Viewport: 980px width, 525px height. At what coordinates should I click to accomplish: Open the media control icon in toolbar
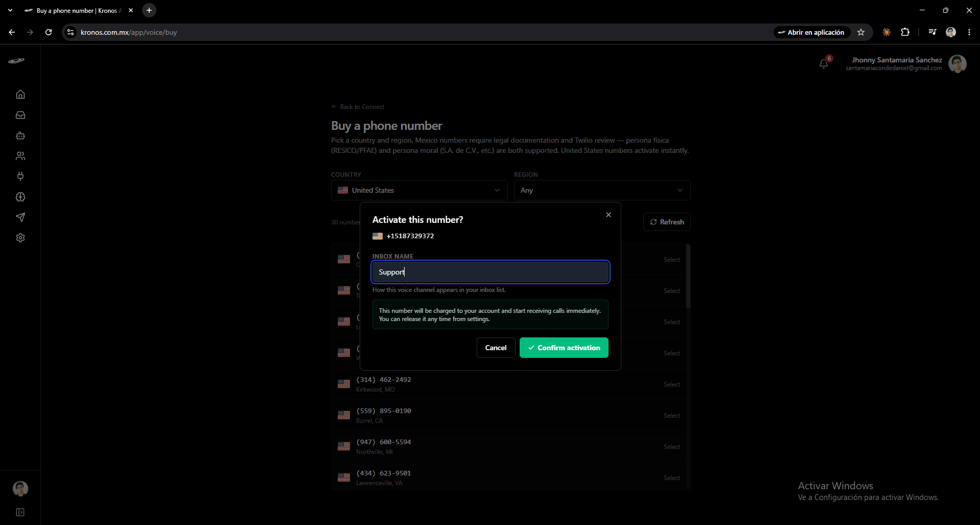click(x=932, y=32)
